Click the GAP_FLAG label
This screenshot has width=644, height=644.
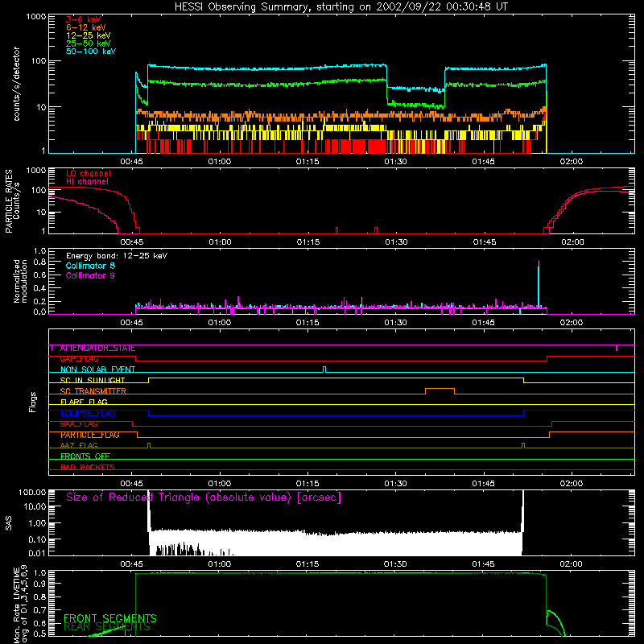coord(79,359)
